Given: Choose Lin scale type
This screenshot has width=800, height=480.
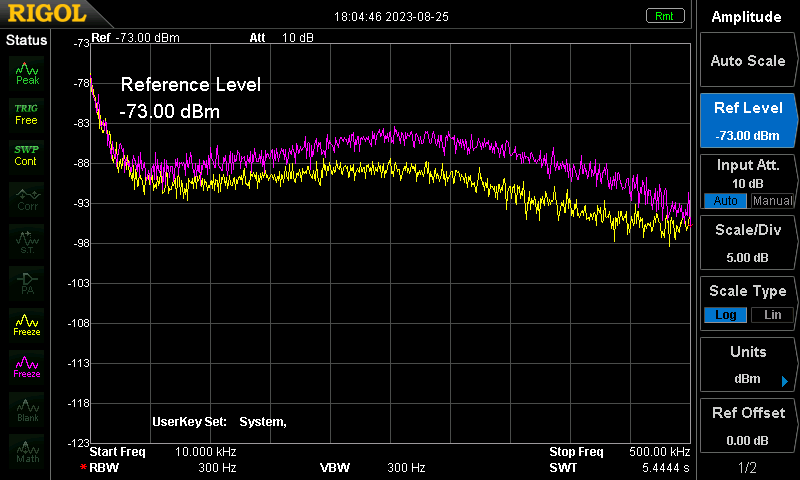Looking at the screenshot, I should [772, 315].
